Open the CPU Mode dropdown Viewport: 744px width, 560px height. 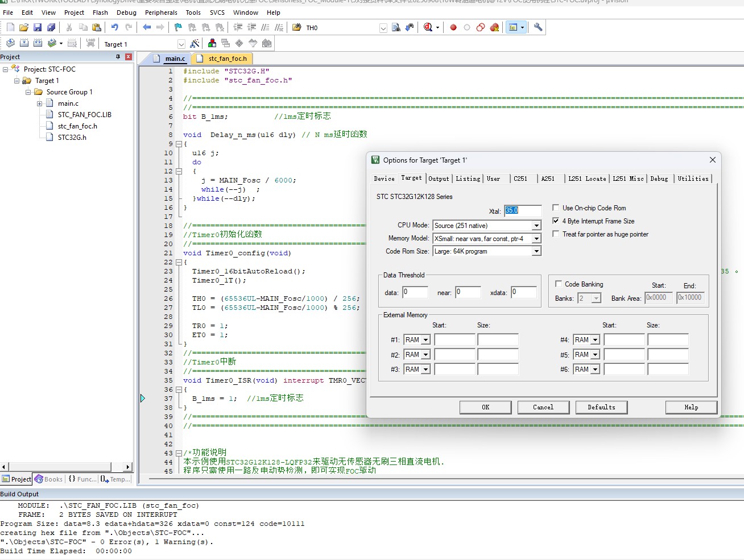coord(536,226)
